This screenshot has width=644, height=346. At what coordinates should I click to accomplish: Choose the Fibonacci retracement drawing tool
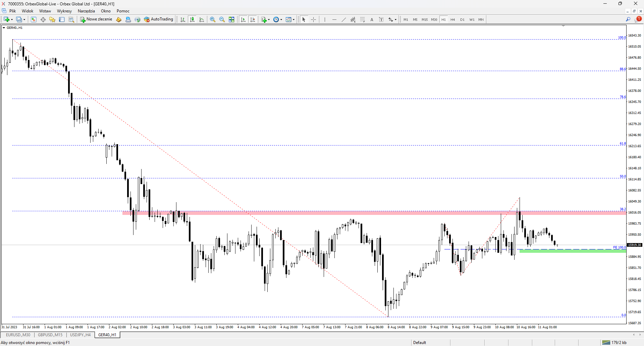coord(363,19)
